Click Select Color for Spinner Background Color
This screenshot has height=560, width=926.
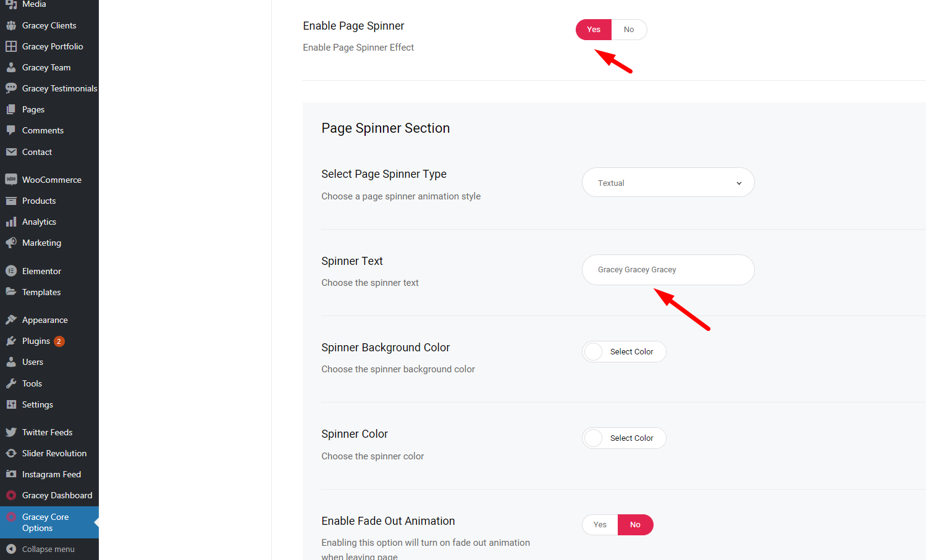point(631,352)
